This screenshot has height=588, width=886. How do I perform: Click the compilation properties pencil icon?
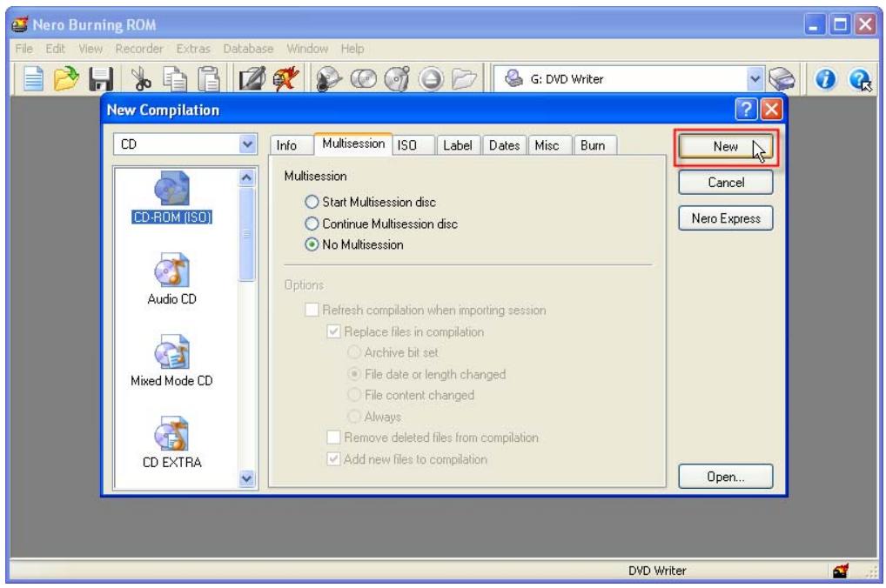[252, 78]
